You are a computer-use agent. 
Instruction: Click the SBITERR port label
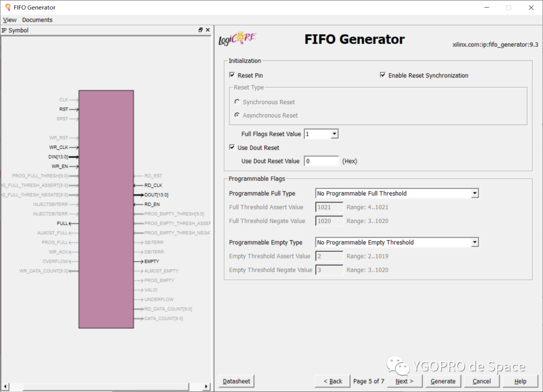coord(154,242)
